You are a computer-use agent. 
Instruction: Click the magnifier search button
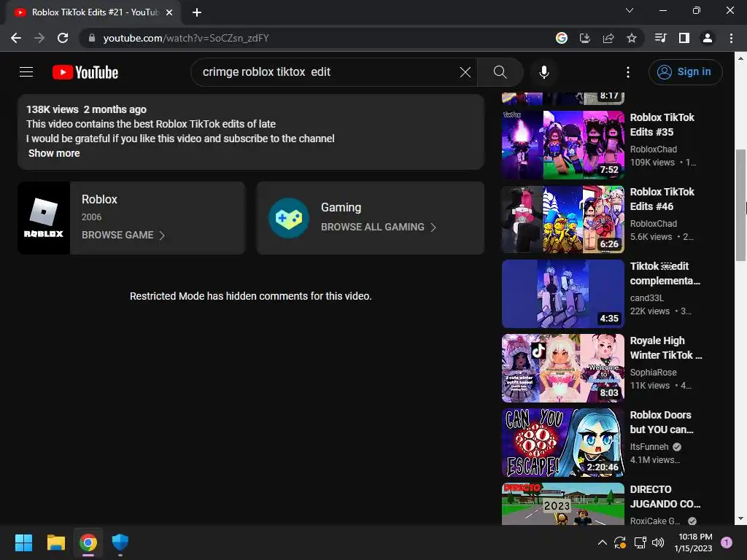(500, 72)
